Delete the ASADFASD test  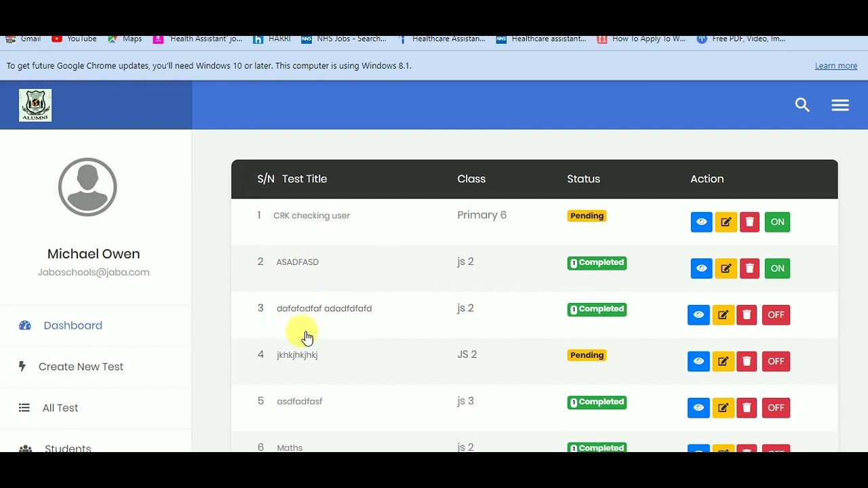[749, 268]
